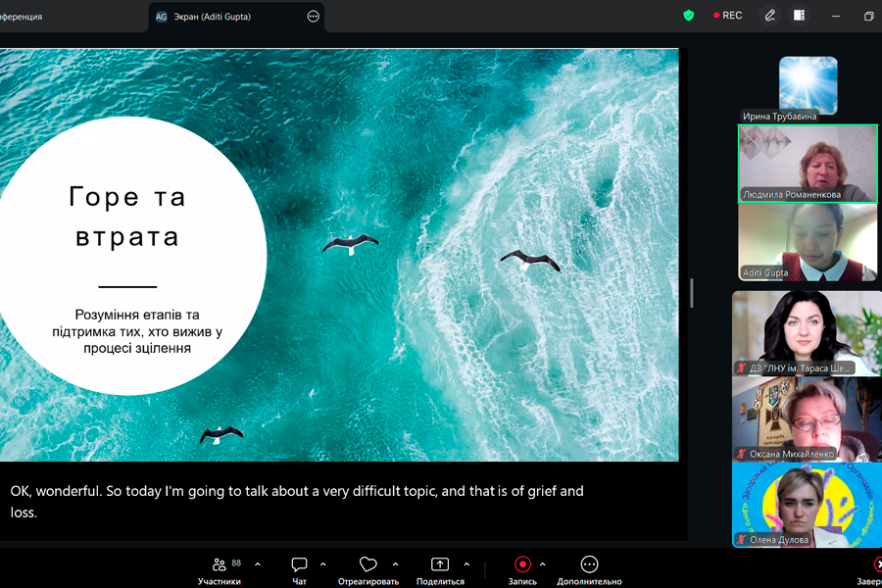The height and width of the screenshot is (588, 882).
Task: Expand the share screen options chevron
Action: [466, 563]
